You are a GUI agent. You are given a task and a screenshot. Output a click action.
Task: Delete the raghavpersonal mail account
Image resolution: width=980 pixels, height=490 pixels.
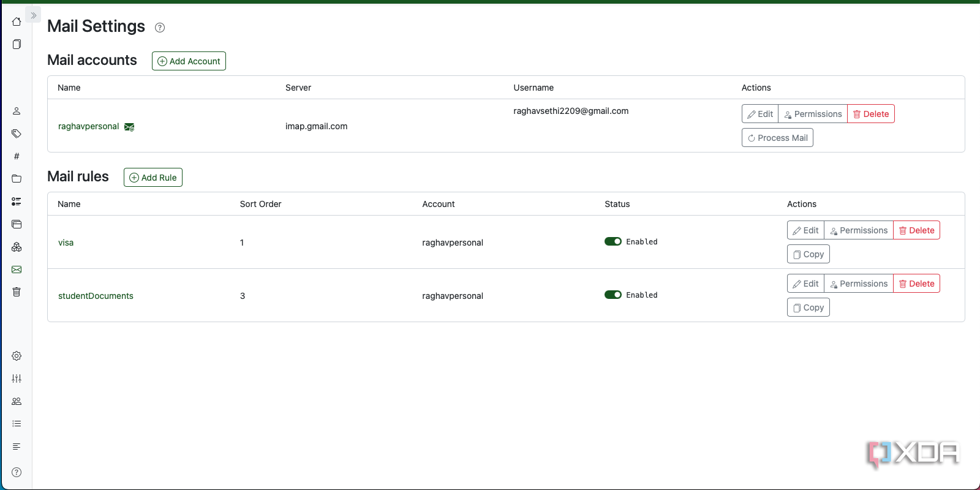[x=871, y=114]
